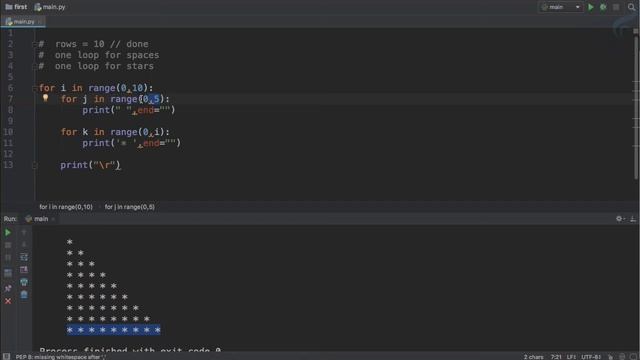The image size is (640, 360).
Task: Open the main run configuration dropdown
Action: pyautogui.click(x=560, y=7)
